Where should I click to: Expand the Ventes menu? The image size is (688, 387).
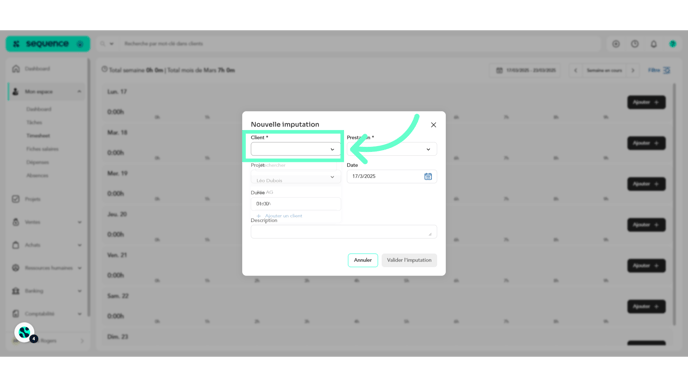pos(79,222)
